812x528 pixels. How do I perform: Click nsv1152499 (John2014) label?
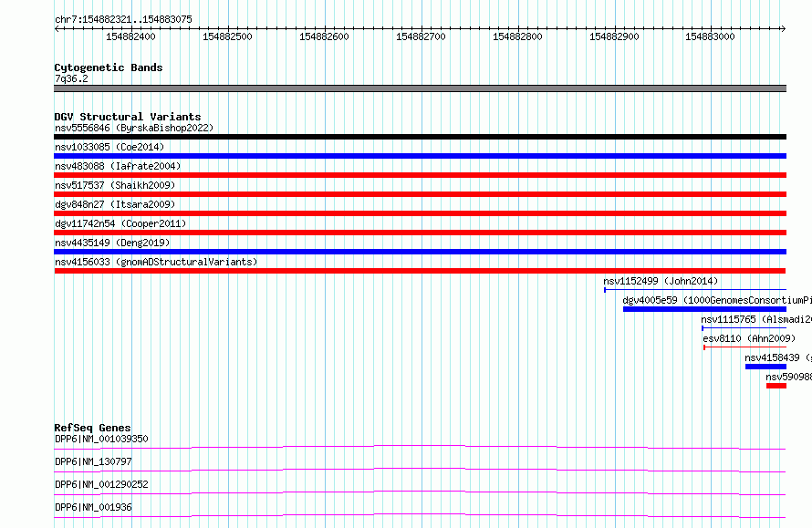[x=661, y=281]
